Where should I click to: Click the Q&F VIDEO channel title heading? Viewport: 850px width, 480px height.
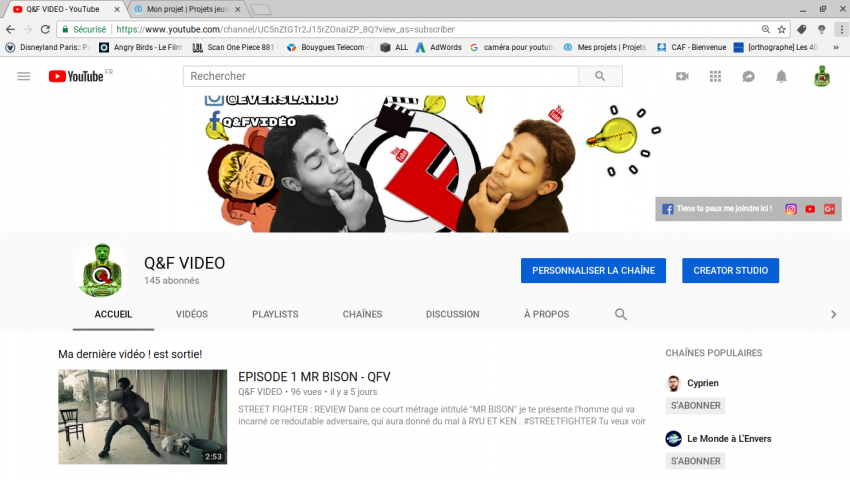coord(184,263)
